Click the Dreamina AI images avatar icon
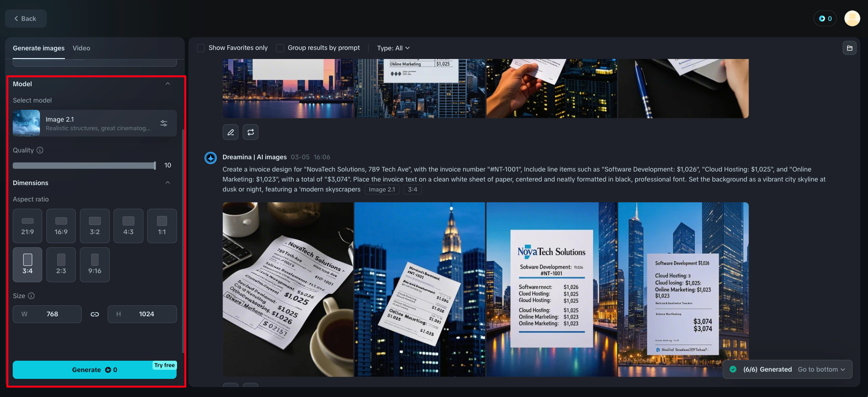 211,158
